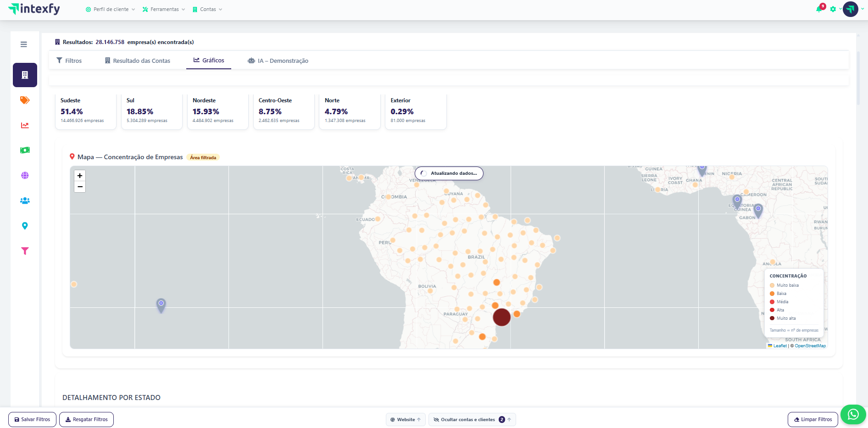Open the WhatsApp chat button
This screenshot has width=868, height=428.
pos(853,415)
